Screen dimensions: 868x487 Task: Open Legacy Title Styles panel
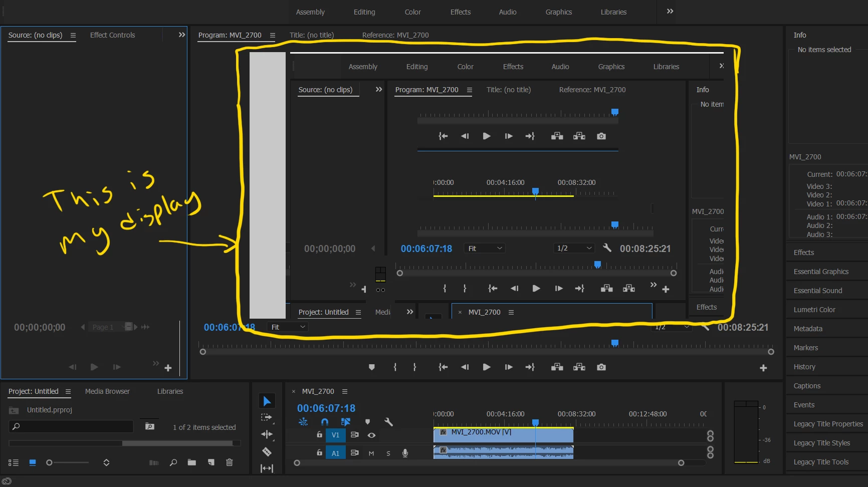[x=822, y=443]
